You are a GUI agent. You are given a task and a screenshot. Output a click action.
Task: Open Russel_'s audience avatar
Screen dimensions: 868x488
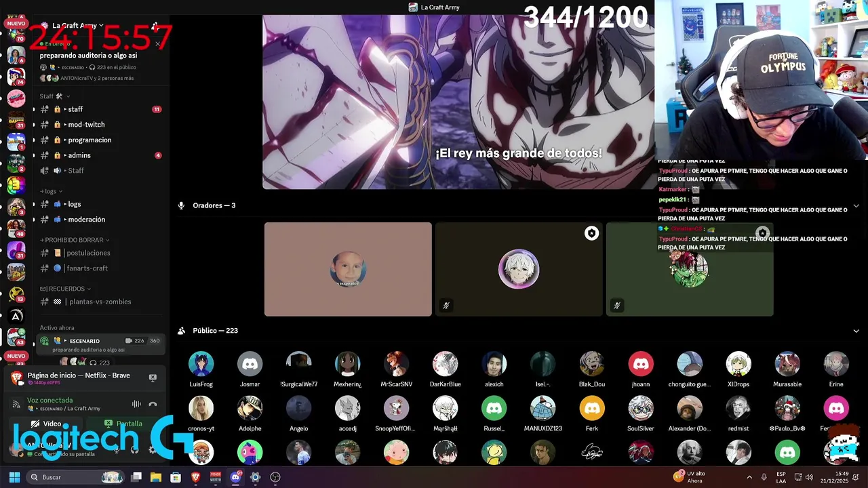(x=494, y=409)
